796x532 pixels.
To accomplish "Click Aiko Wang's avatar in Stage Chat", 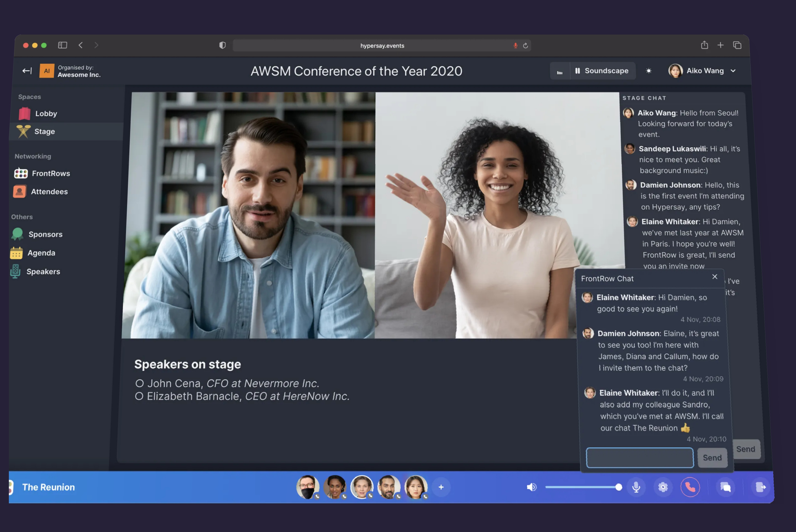I will pos(628,113).
